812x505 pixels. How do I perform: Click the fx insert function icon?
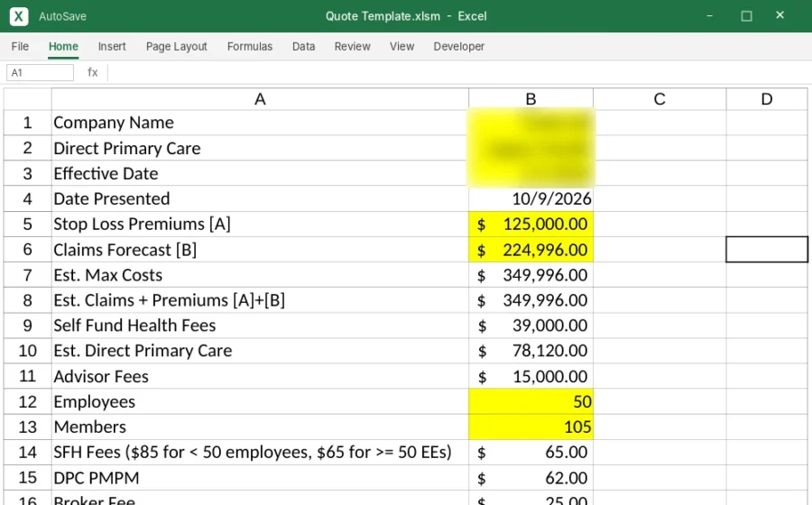[x=93, y=72]
